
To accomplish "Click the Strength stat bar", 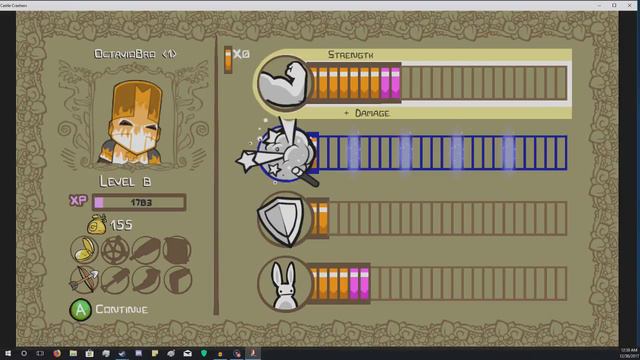I will [x=438, y=83].
